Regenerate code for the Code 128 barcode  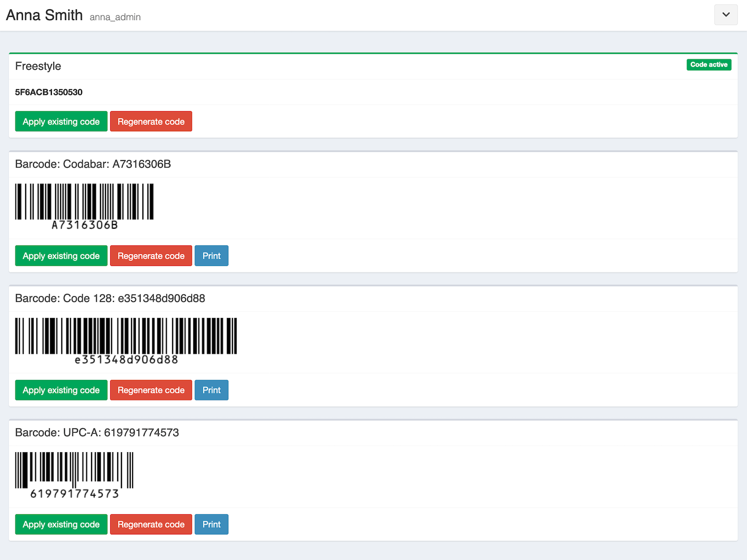151,390
